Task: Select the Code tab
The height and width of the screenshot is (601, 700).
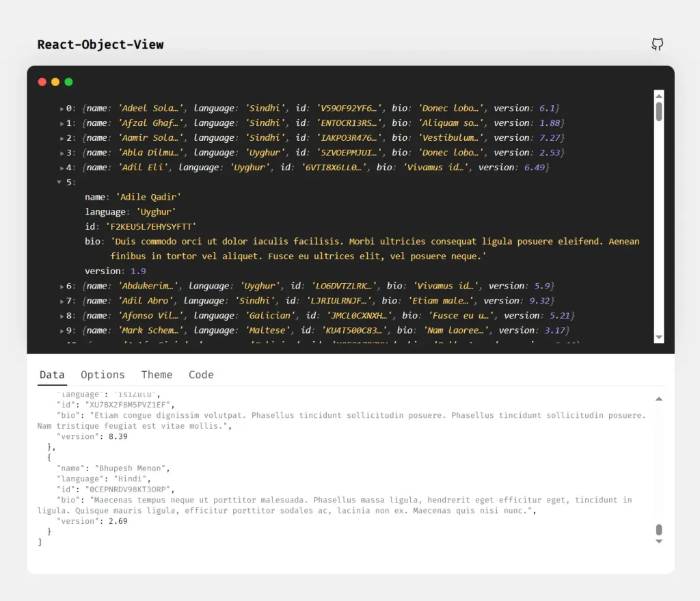Action: (x=200, y=375)
